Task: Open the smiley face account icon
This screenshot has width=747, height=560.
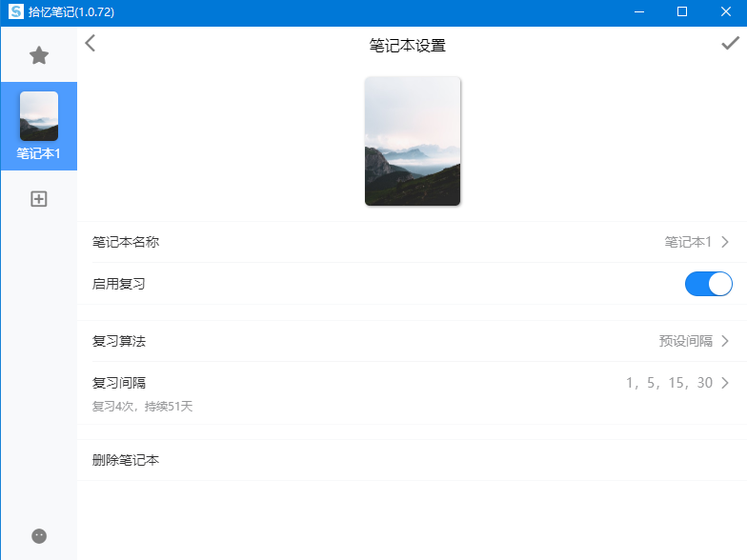Action: coord(39,536)
